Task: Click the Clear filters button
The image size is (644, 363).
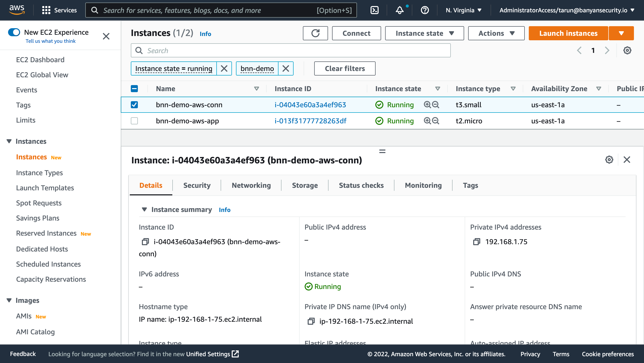Action: (x=345, y=68)
